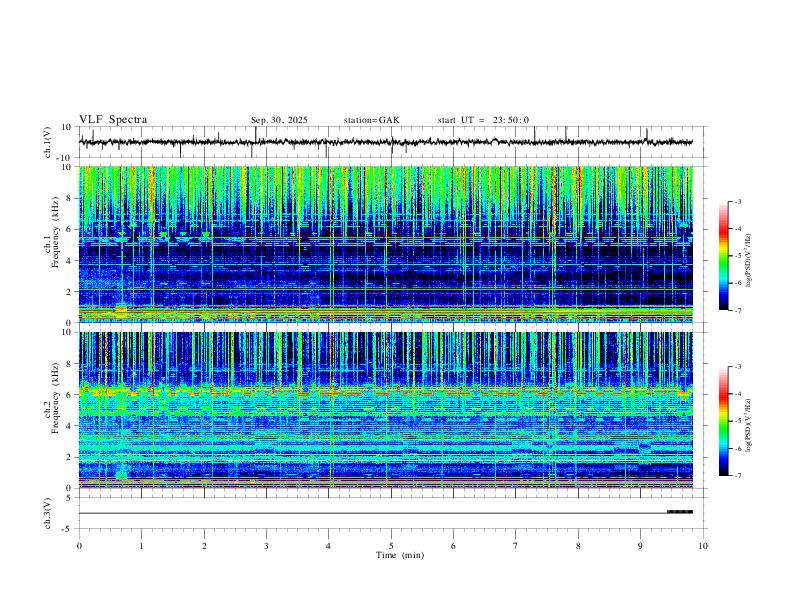Image resolution: width=792 pixels, height=612 pixels.
Task: Click the ch.1 colorbar log(PSD) unit label
Action: (x=748, y=260)
